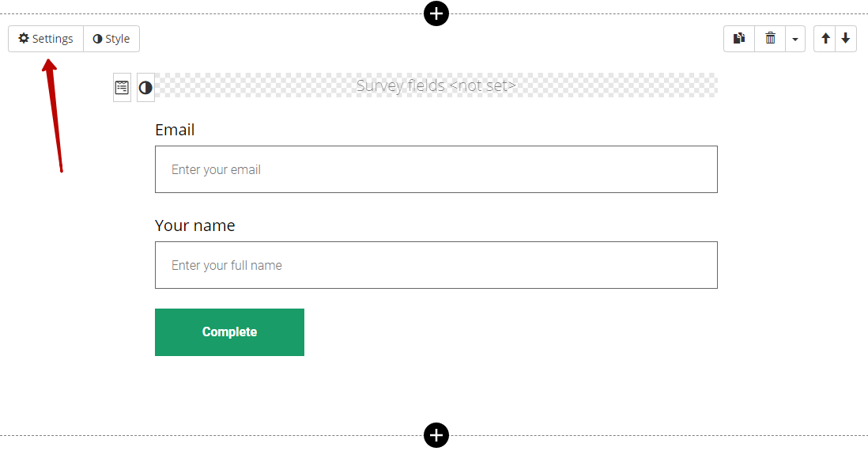Open survey fields contrast style icon
Viewport: 868px width, 451px height.
(145, 88)
